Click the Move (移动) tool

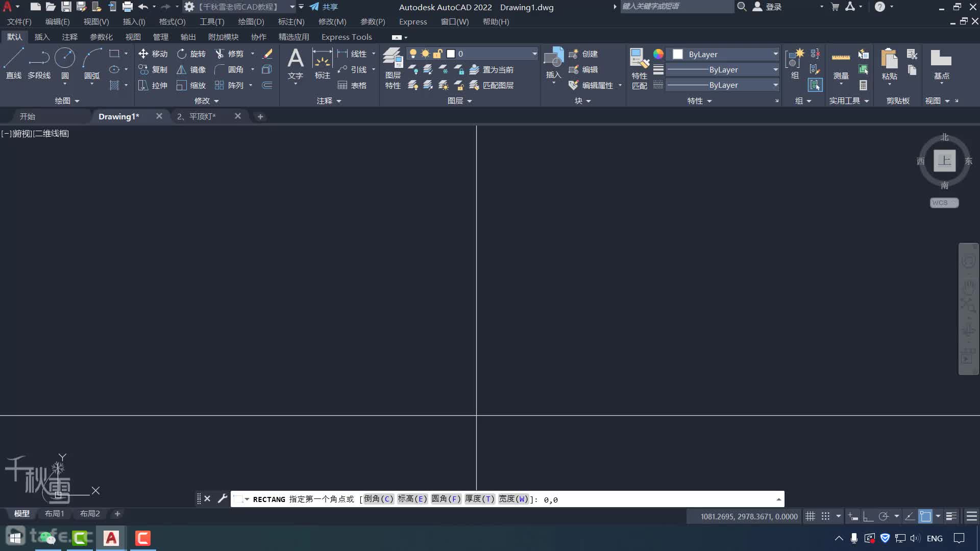[153, 54]
